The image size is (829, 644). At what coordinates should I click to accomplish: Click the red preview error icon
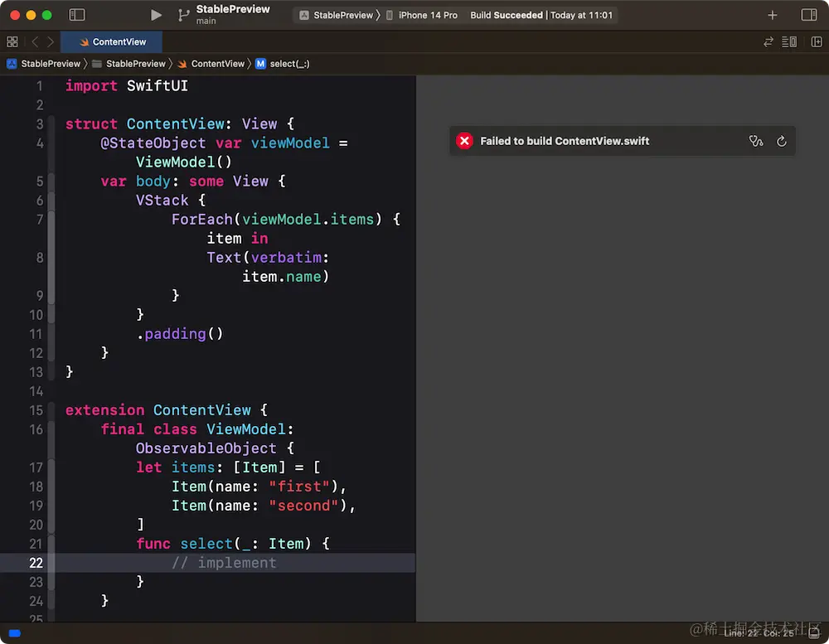[464, 141]
